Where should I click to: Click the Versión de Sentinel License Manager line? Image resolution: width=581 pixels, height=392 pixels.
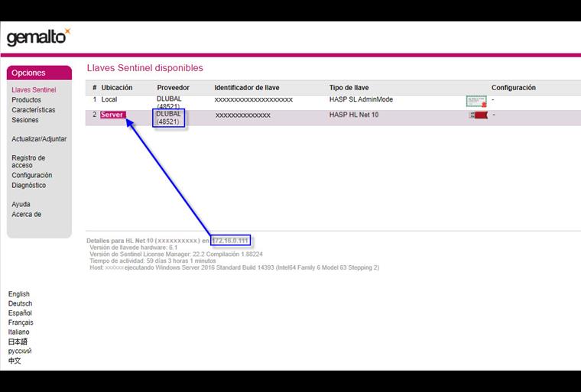coord(176,254)
